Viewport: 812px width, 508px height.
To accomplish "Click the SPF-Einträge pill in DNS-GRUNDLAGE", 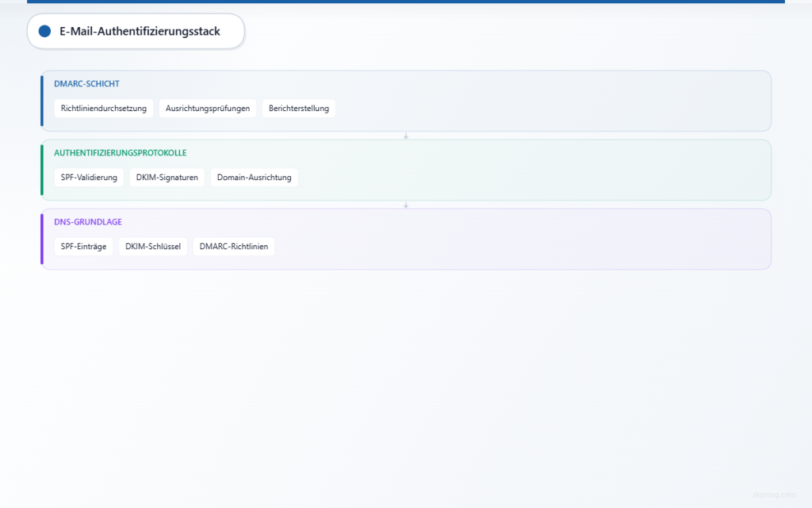I will [83, 246].
